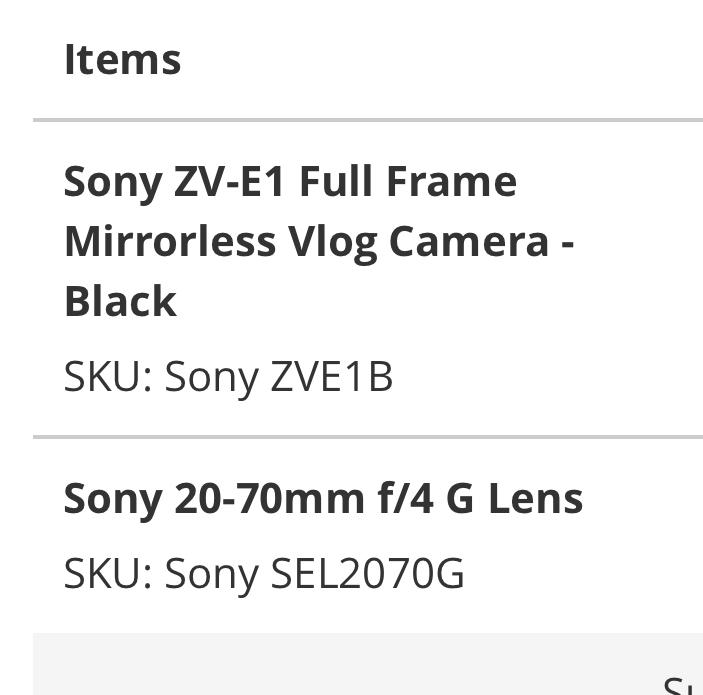Click "f/4" in the lens name

pyautogui.click(x=406, y=498)
